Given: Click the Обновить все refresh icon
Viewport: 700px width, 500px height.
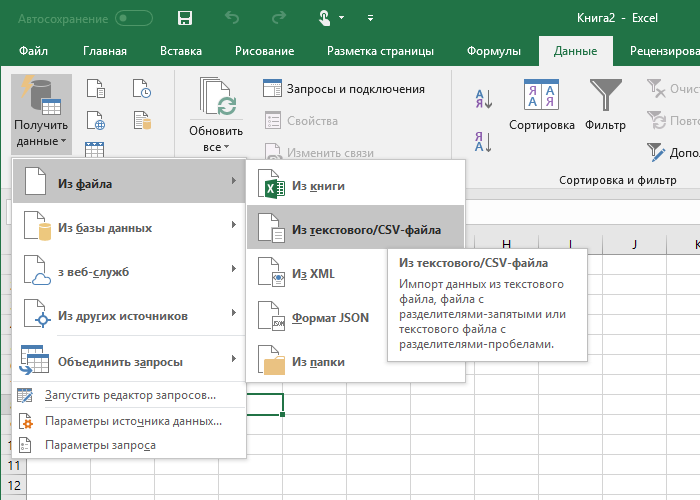Looking at the screenshot, I should (217, 96).
